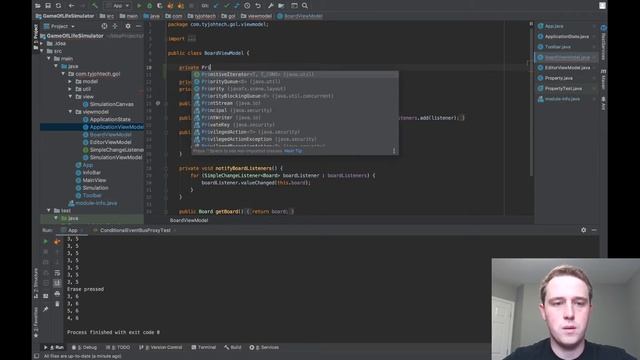Print the console output with printer icon
The width and height of the screenshot is (640, 360).
pos(57,293)
